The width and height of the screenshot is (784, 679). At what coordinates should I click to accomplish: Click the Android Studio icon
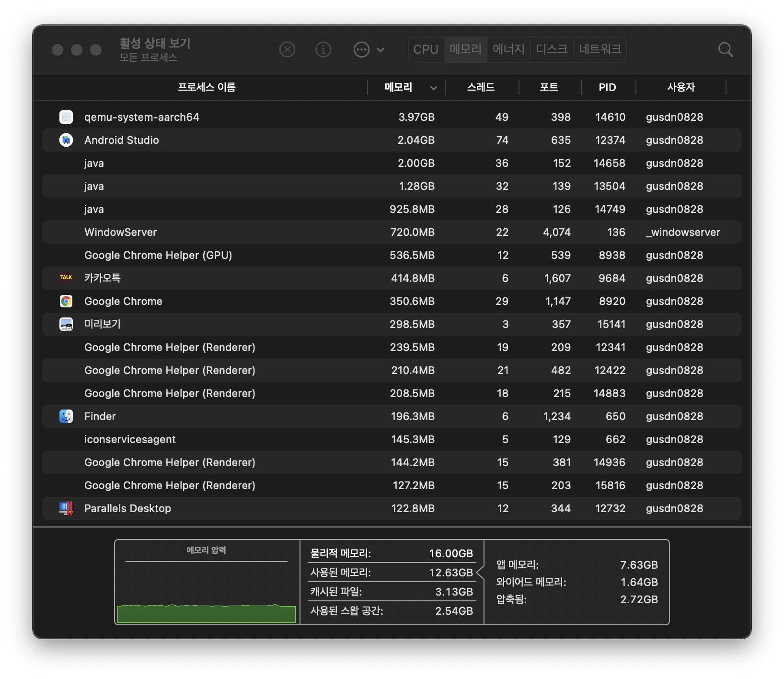pyautogui.click(x=66, y=140)
